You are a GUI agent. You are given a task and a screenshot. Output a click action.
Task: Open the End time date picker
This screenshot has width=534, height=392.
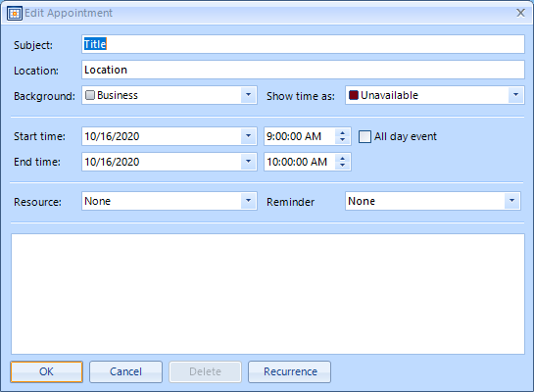(248, 162)
